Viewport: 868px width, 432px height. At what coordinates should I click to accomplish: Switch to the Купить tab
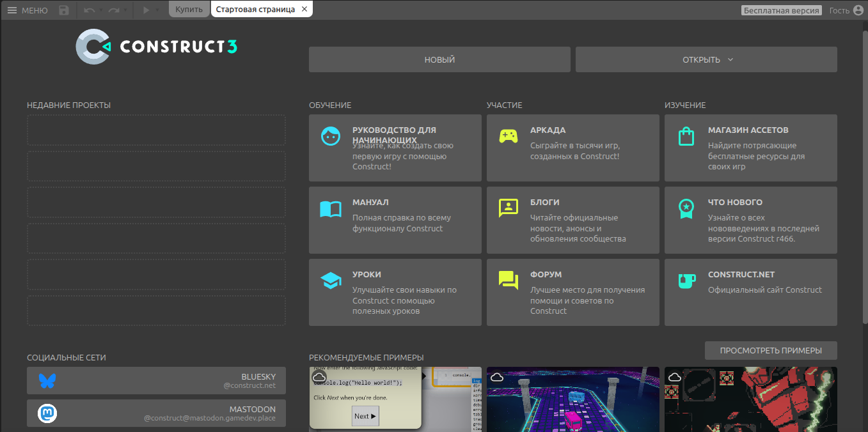(189, 10)
